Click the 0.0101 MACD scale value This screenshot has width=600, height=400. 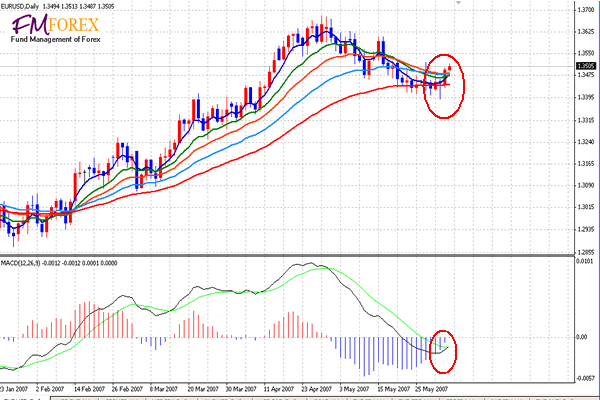click(585, 261)
